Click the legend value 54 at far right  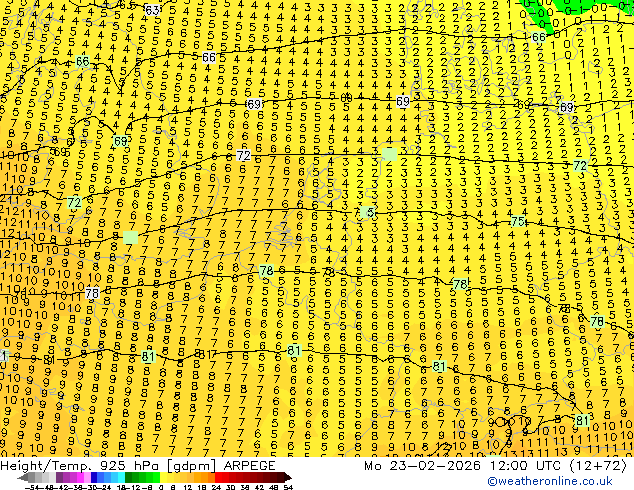(288, 487)
